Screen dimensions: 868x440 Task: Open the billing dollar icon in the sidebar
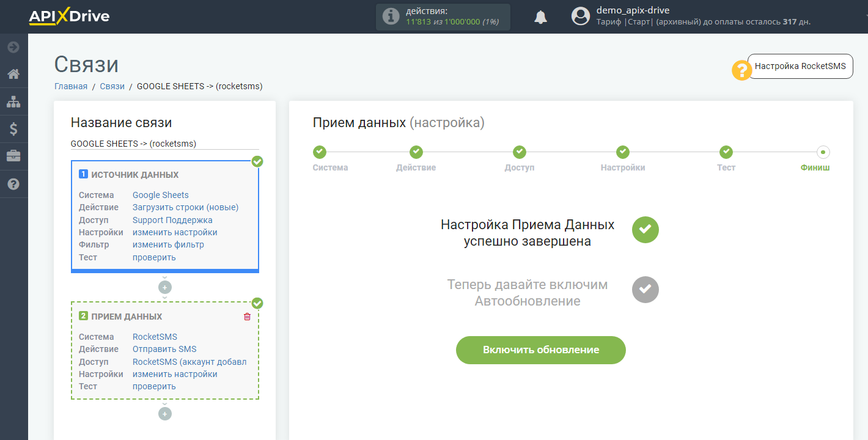pos(13,129)
